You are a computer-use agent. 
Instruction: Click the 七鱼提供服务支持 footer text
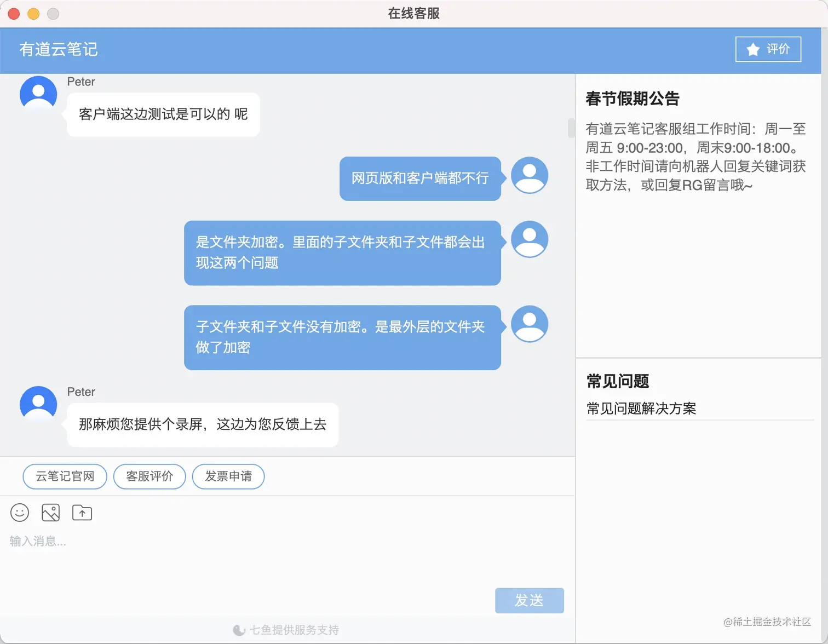pos(294,630)
